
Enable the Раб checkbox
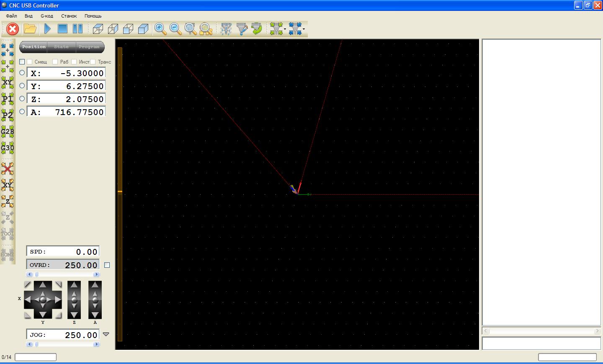pyautogui.click(x=55, y=62)
